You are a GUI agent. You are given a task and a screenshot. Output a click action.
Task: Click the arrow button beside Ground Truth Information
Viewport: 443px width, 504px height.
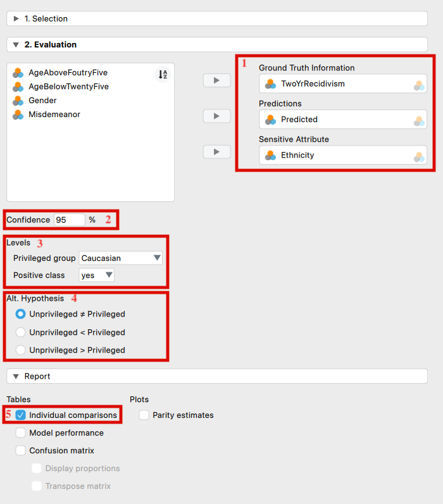(x=217, y=80)
